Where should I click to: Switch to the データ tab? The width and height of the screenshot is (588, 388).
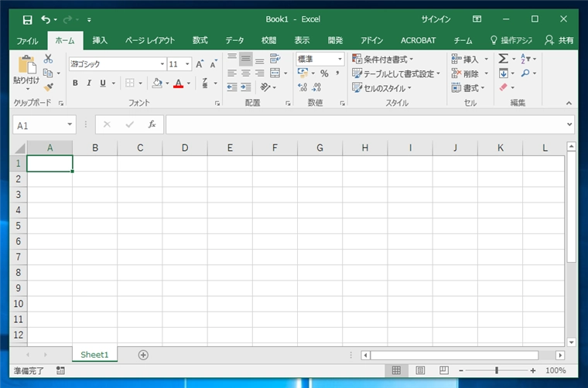tap(234, 40)
